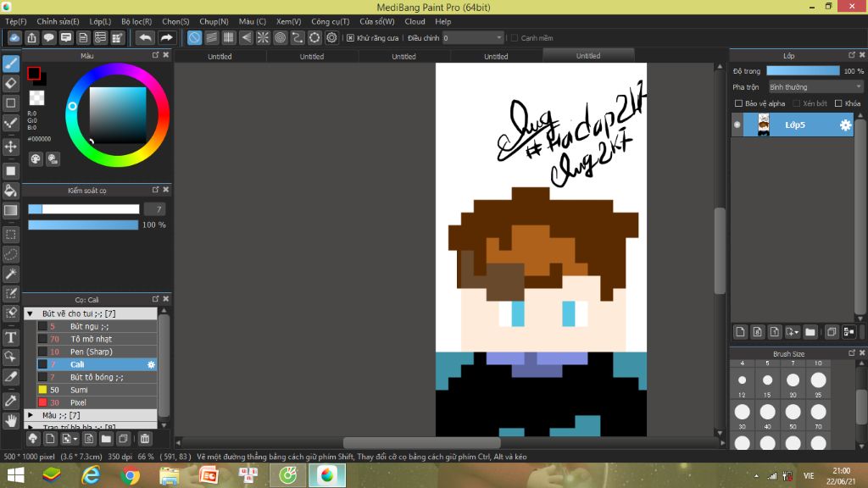
Task: Open Windows Start button
Action: (x=15, y=475)
